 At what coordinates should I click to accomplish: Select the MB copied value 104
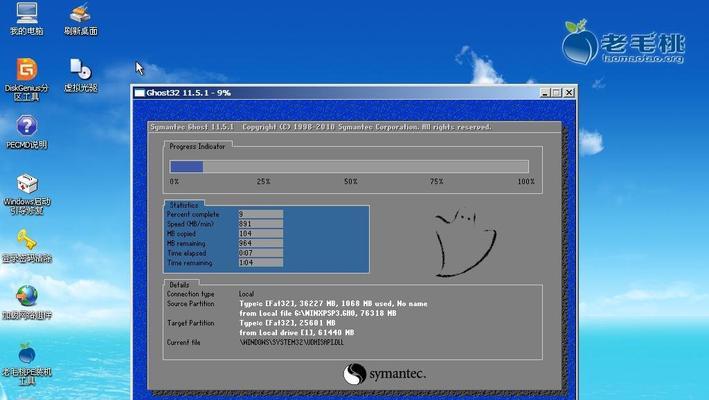click(x=260, y=234)
